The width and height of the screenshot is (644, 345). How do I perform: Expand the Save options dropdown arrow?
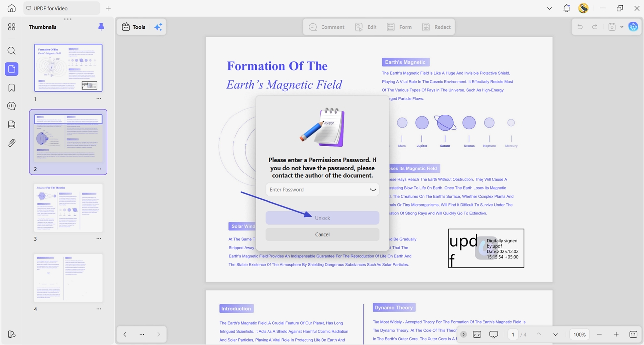point(622,27)
